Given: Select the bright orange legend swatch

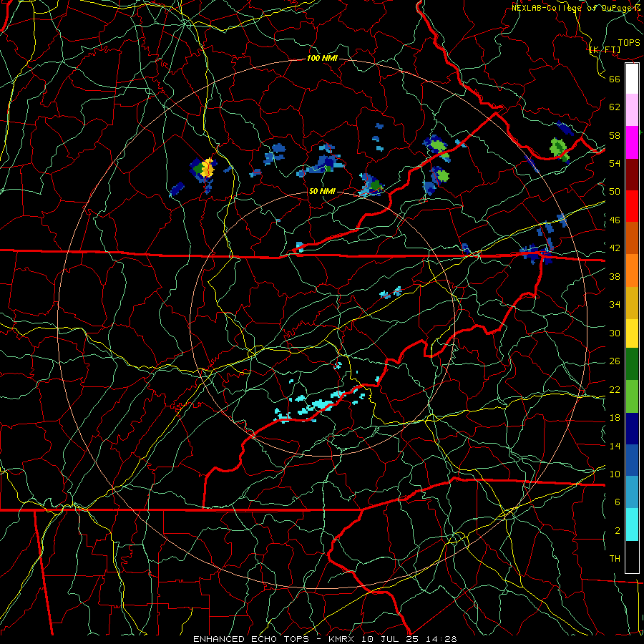Looking at the screenshot, I should [632, 270].
